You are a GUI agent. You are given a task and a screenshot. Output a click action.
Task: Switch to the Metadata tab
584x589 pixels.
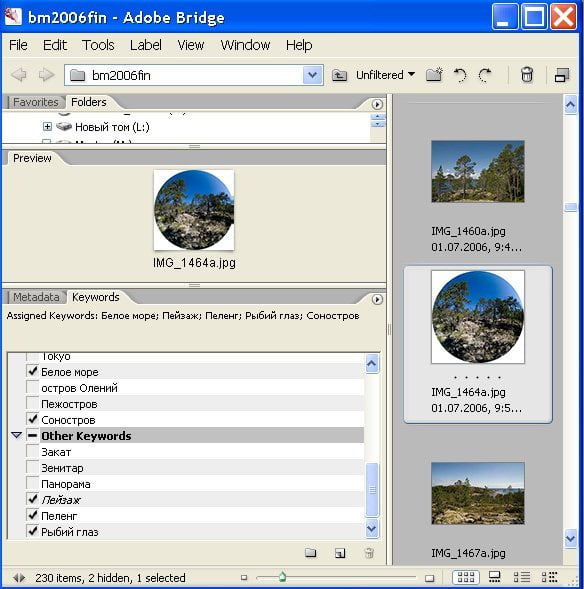(36, 297)
